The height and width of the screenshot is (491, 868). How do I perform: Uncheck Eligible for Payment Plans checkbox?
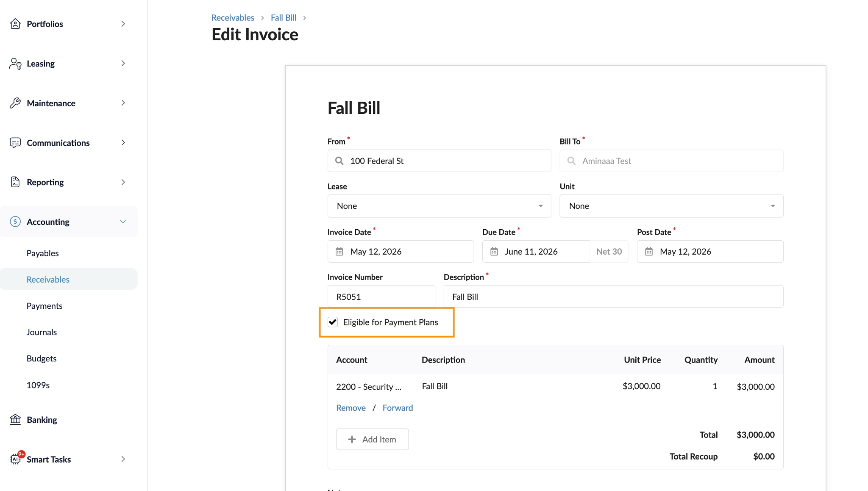click(333, 322)
